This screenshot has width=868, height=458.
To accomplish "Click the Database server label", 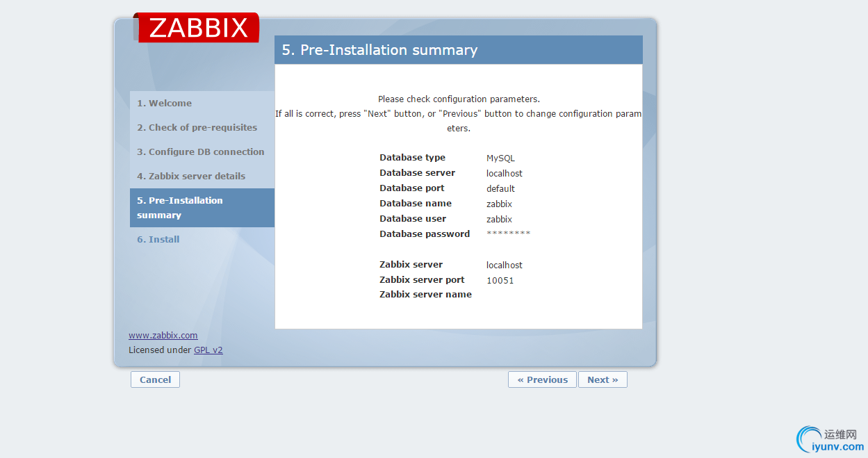I will 418,173.
